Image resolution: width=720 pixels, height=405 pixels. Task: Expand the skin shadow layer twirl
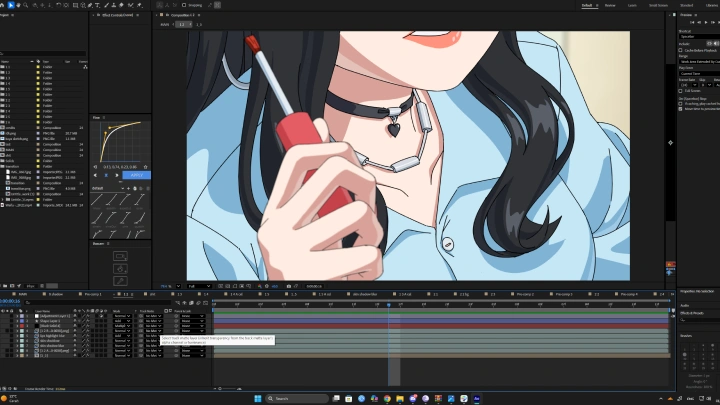click(x=17, y=341)
